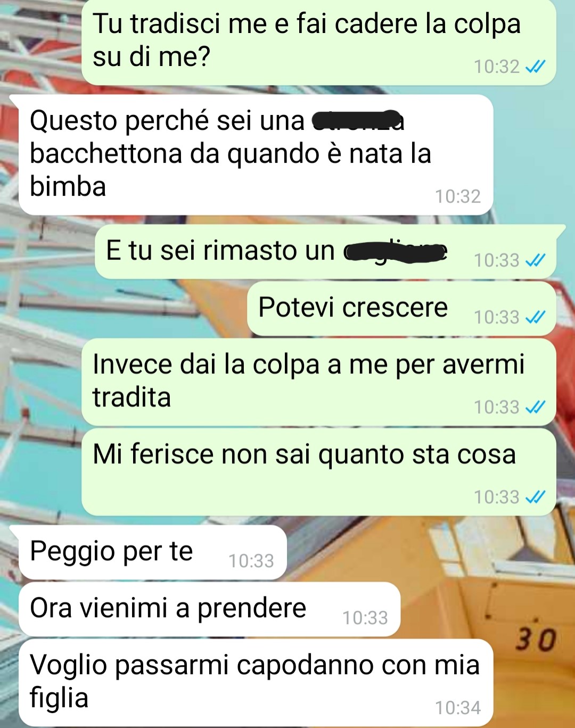The image size is (575, 728).
Task: Tap the "Tu tradisci me" message bubble
Action: tap(319, 42)
